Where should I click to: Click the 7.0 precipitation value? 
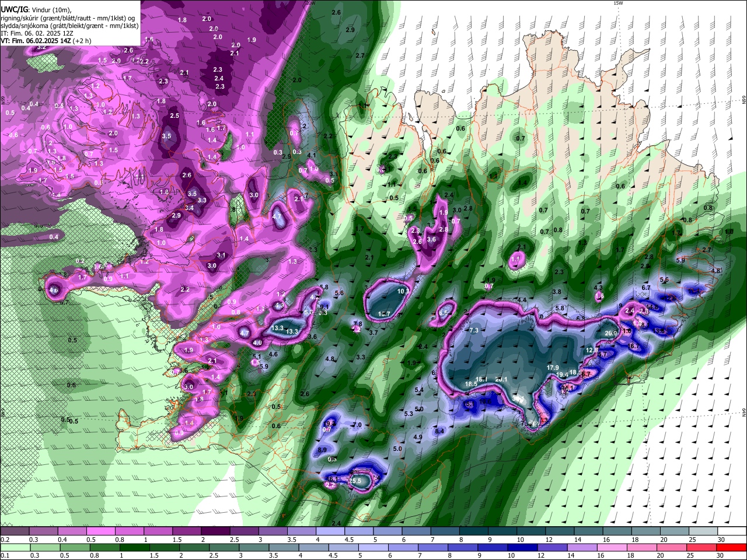(x=357, y=425)
